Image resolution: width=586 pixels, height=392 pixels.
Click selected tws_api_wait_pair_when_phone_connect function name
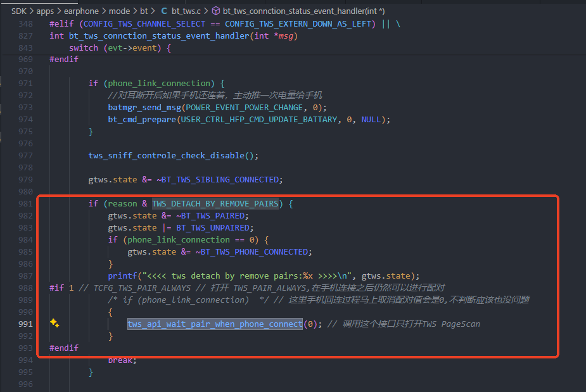(215, 324)
